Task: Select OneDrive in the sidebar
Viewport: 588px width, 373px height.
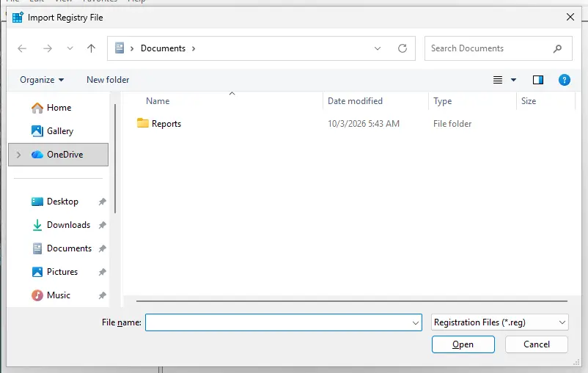Action: click(x=58, y=155)
